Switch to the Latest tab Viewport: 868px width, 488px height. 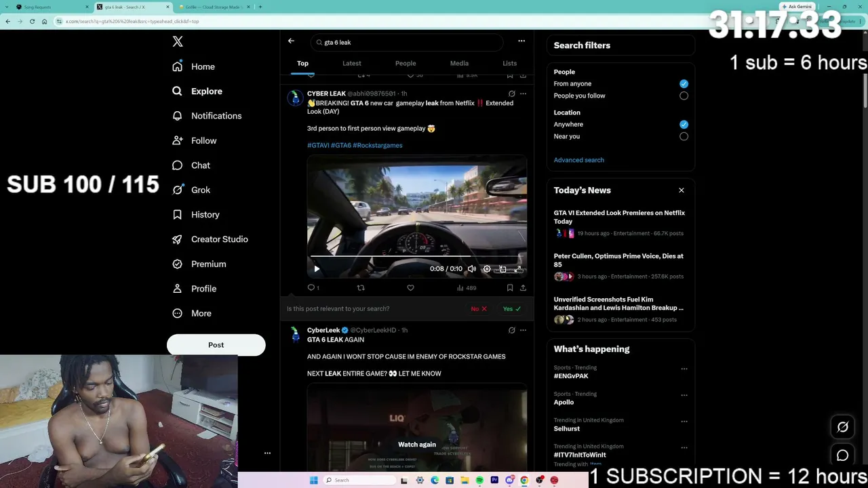[352, 63]
